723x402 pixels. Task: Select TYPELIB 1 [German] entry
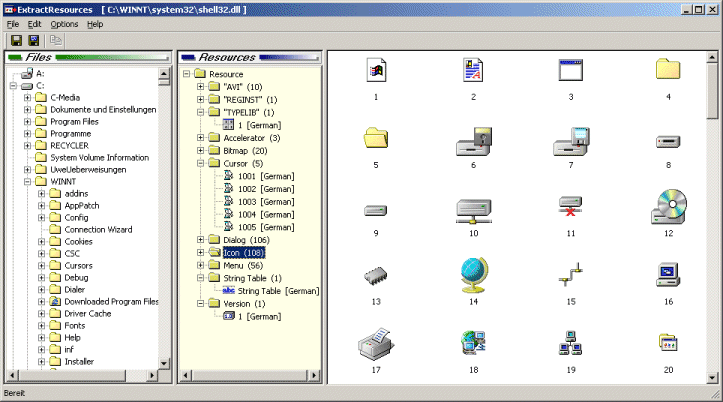(259, 125)
